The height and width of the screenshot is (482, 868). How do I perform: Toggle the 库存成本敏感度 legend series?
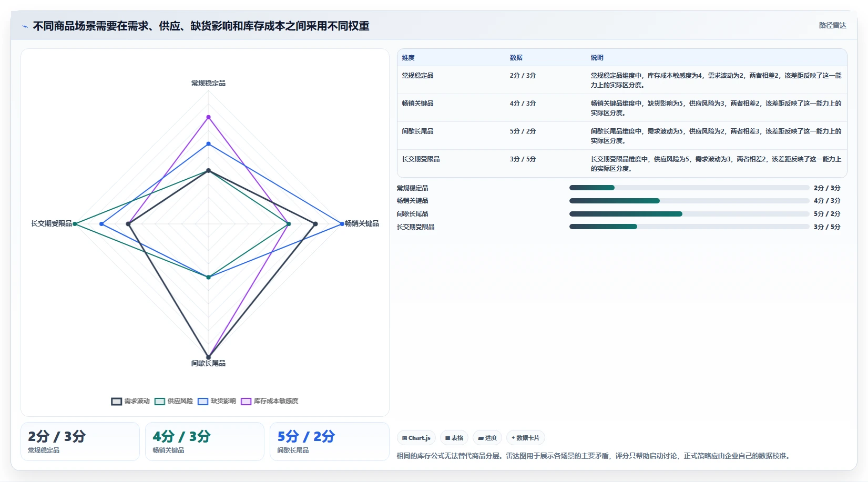269,401
